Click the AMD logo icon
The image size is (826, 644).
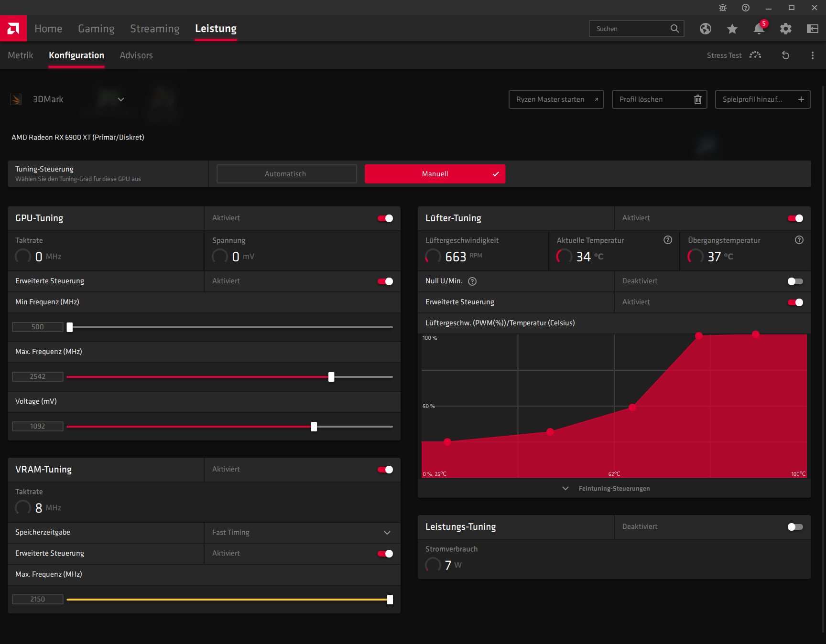(13, 29)
